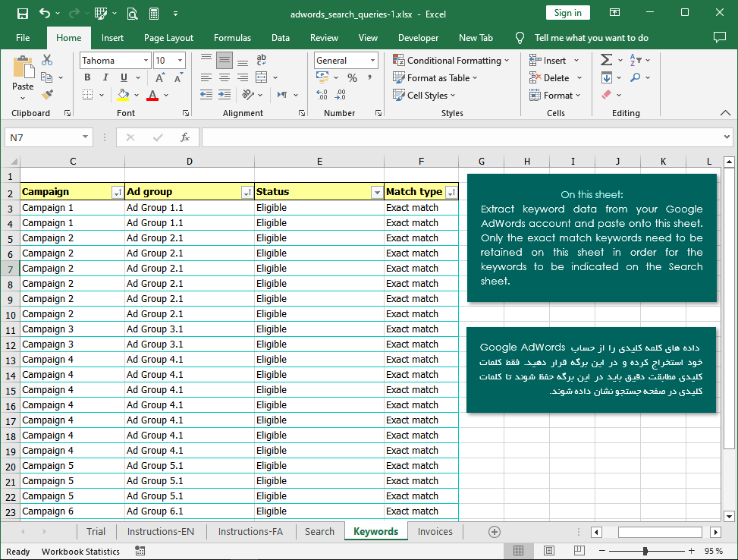
Task: Middle align cell contents
Action: tap(225, 60)
